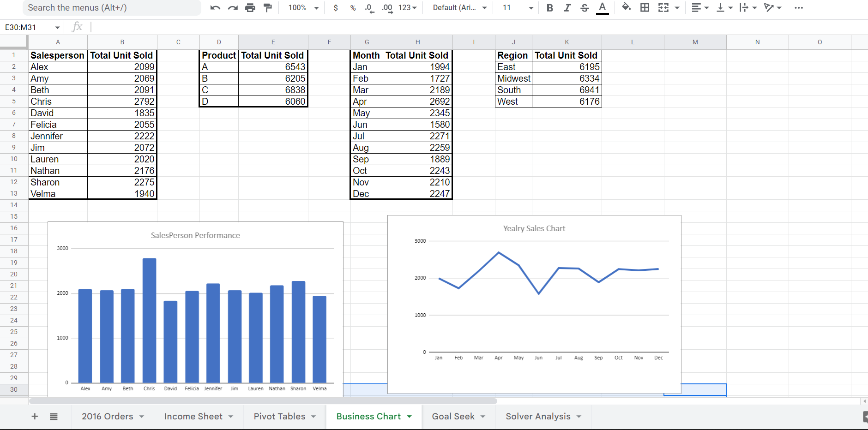Open text rotation options

[772, 8]
